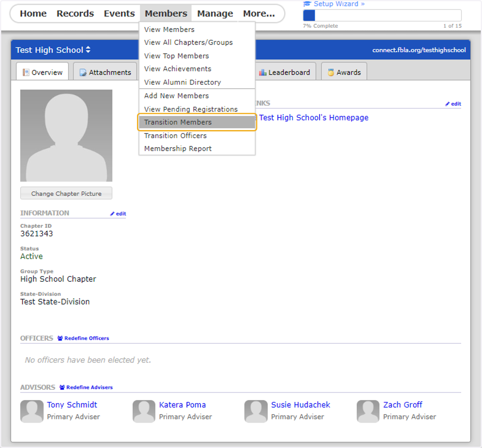Open the Test High School chapter switcher arrows
This screenshot has height=448, width=482.
88,50
